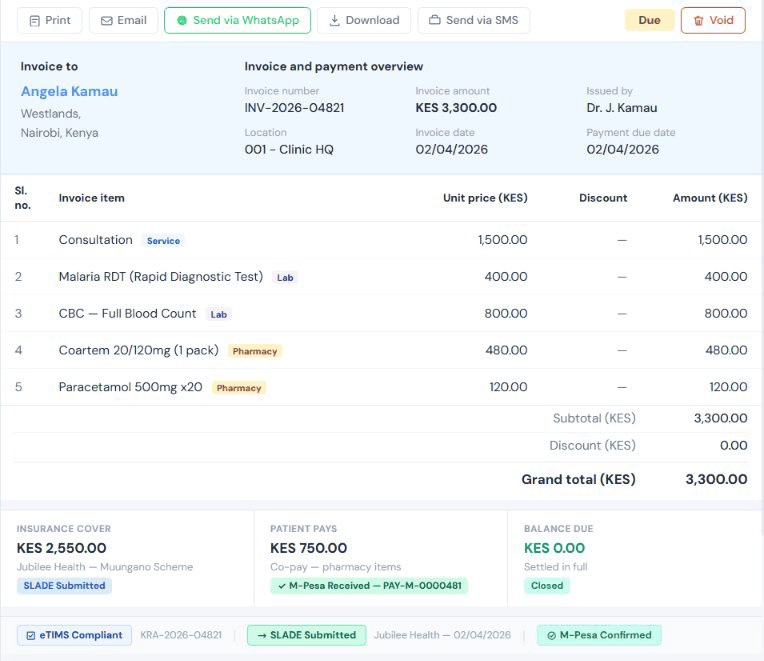
Task: Click the Service tag beside Consultation
Action: [x=163, y=241]
